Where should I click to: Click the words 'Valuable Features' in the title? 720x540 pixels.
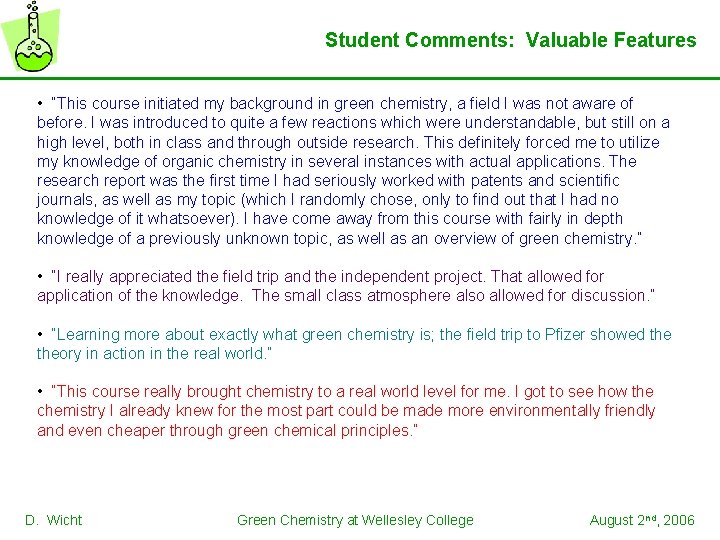[x=611, y=40]
